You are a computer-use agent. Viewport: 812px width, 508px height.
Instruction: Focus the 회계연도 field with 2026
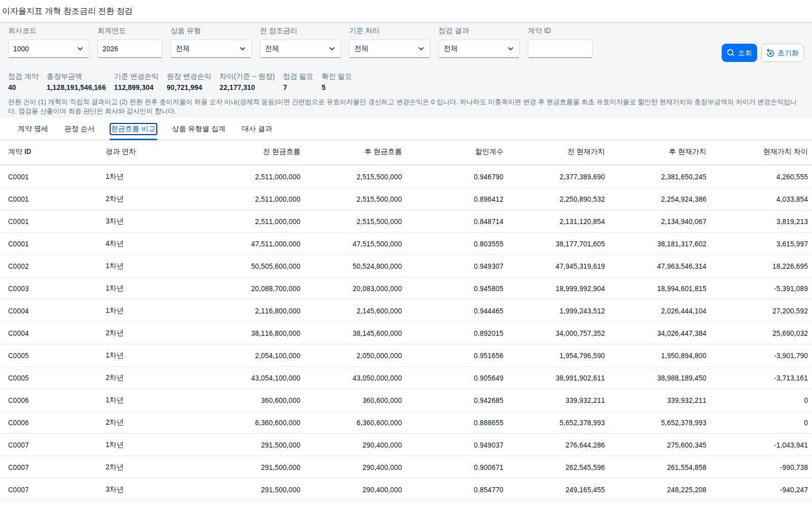(130, 49)
